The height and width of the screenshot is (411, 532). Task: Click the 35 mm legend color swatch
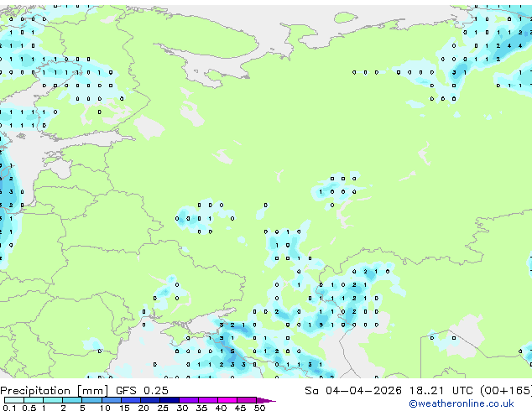(x=208, y=400)
